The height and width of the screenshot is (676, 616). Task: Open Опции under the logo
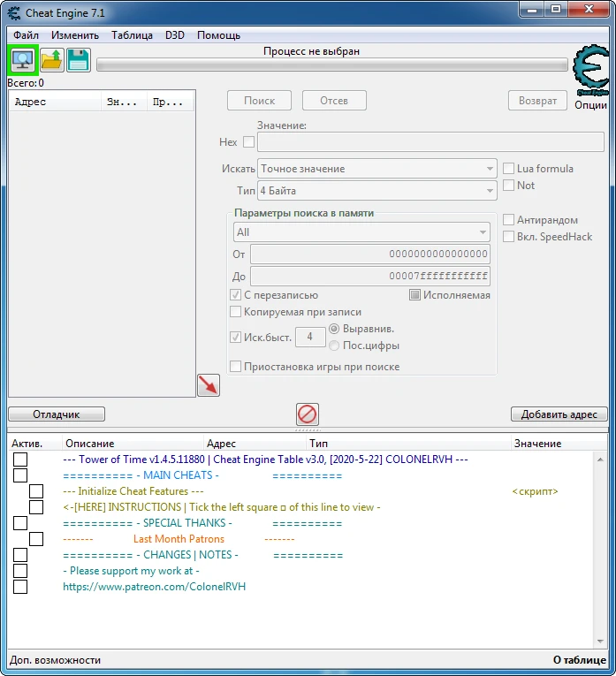point(590,105)
